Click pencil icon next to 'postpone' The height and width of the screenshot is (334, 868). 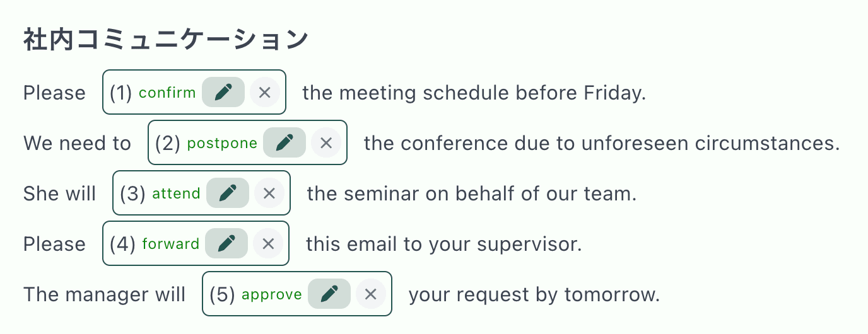pyautogui.click(x=284, y=143)
